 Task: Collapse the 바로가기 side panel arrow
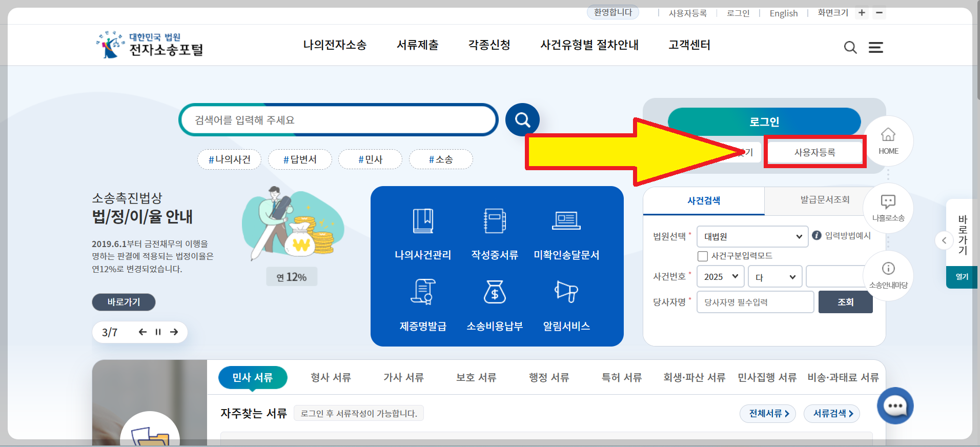pyautogui.click(x=944, y=240)
